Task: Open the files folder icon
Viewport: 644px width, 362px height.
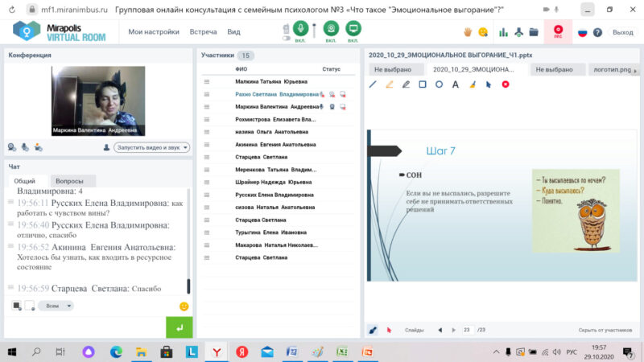Action: (534, 32)
